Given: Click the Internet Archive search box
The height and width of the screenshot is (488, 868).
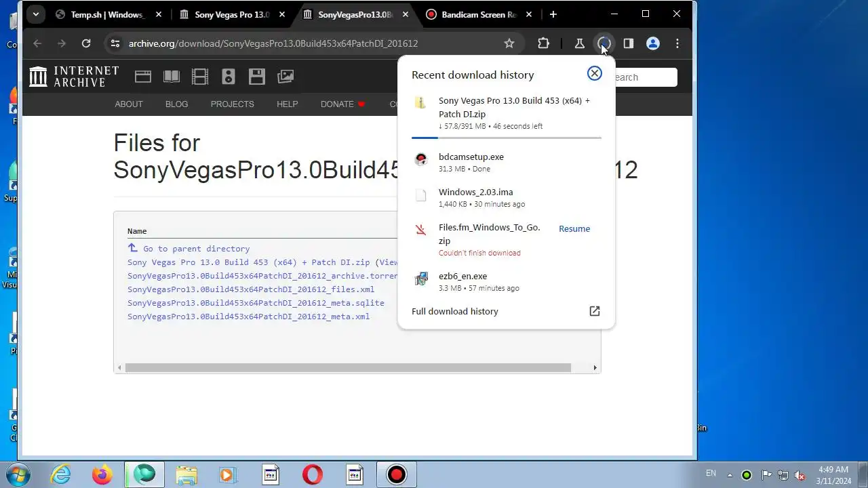Looking at the screenshot, I should 644,77.
